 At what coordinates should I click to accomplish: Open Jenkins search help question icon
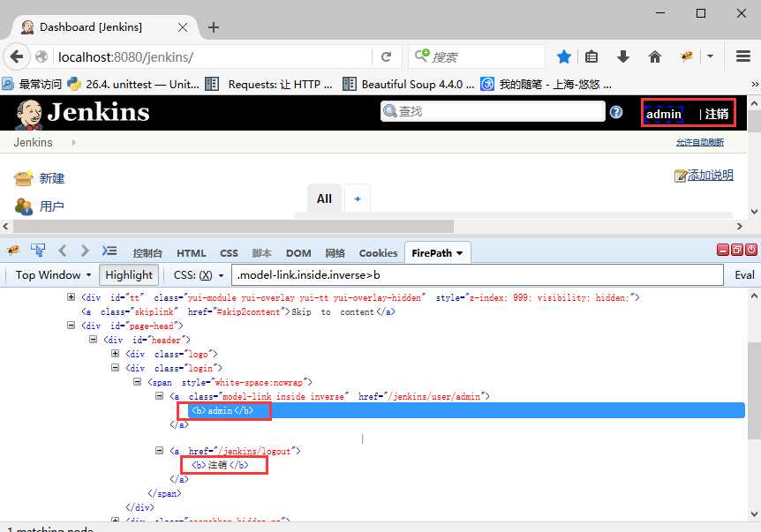pos(616,112)
